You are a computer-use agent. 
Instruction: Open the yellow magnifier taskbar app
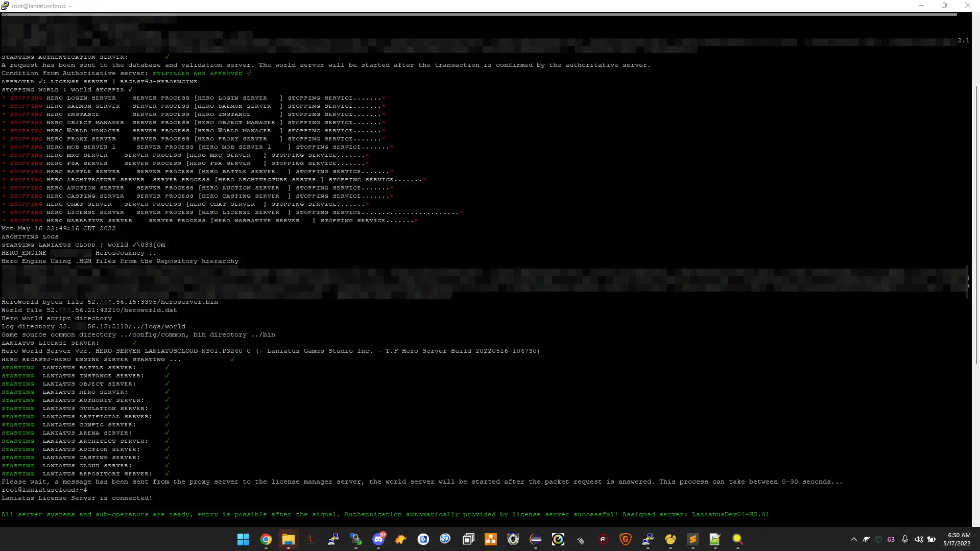tap(737, 539)
